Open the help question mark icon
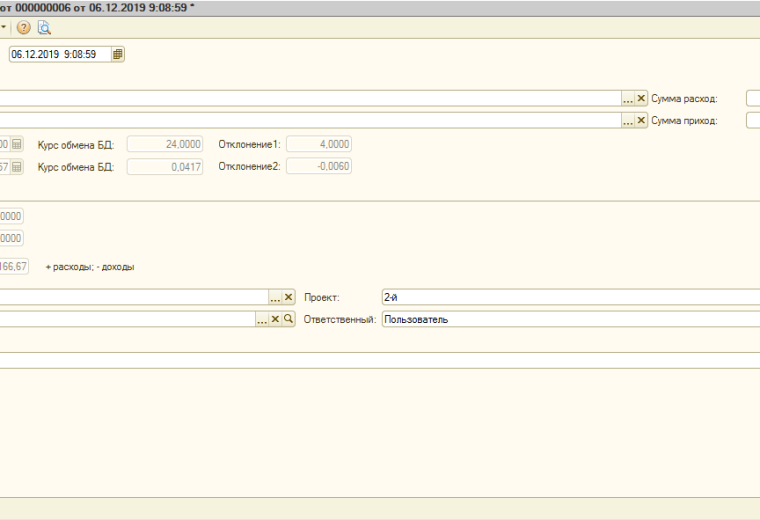The height and width of the screenshot is (520, 760). tap(24, 27)
